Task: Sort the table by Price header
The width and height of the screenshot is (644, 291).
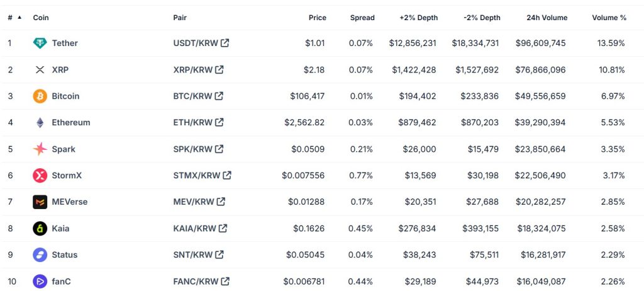Action: coord(318,18)
